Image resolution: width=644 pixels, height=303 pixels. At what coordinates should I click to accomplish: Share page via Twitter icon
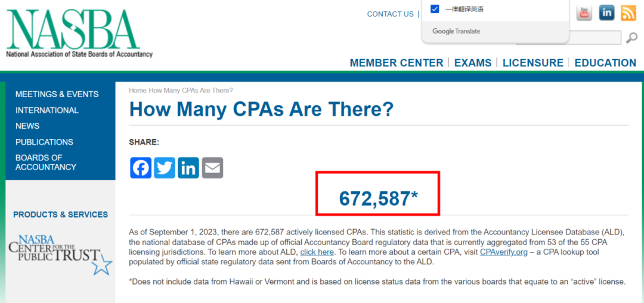point(165,168)
